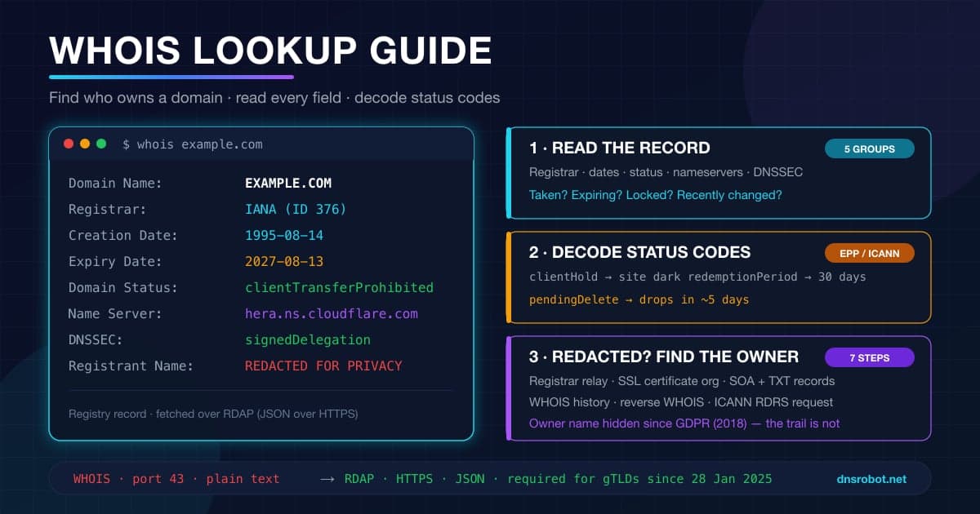This screenshot has height=514, width=980.
Task: Click the expiry date '2027-08-13'
Action: 284,262
